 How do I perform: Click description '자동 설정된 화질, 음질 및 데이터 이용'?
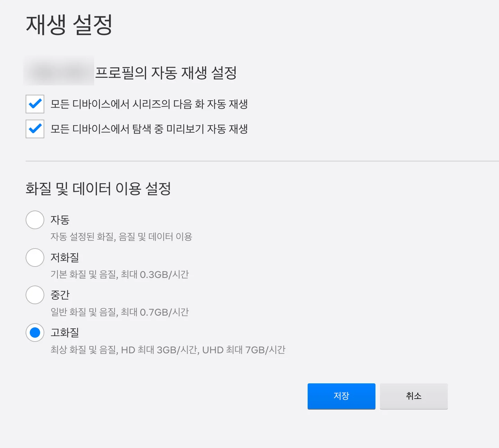click(x=121, y=237)
